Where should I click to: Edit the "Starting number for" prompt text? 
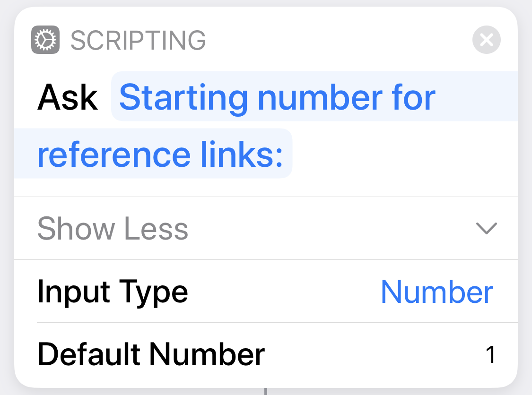point(277,98)
